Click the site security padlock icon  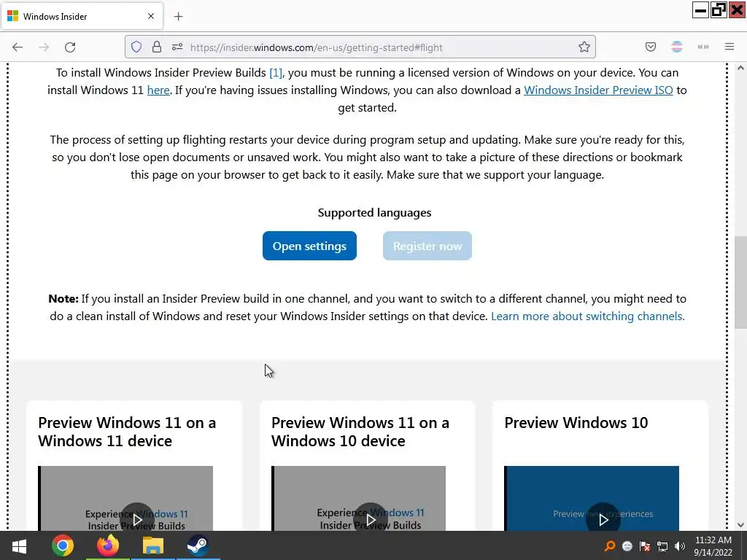point(157,47)
